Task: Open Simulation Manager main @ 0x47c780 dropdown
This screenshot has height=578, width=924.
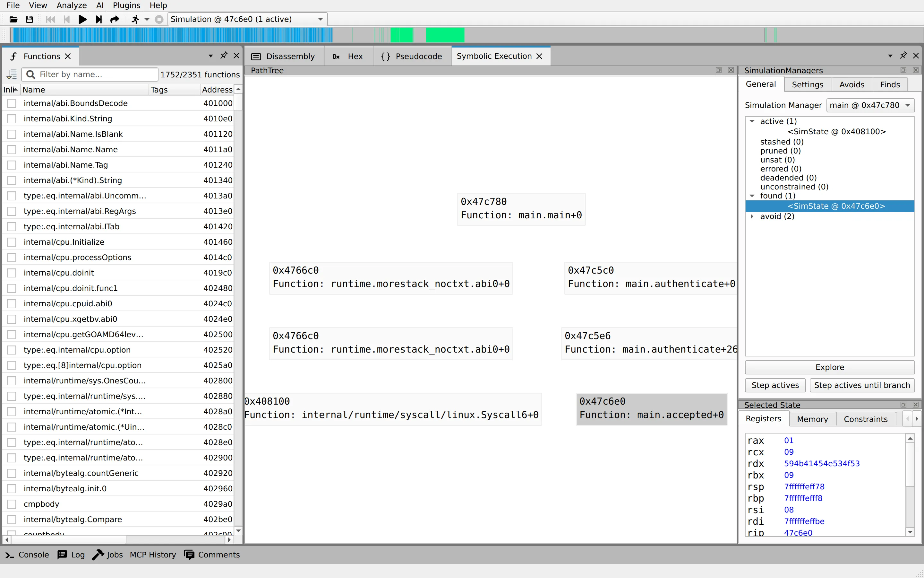Action: coord(870,105)
